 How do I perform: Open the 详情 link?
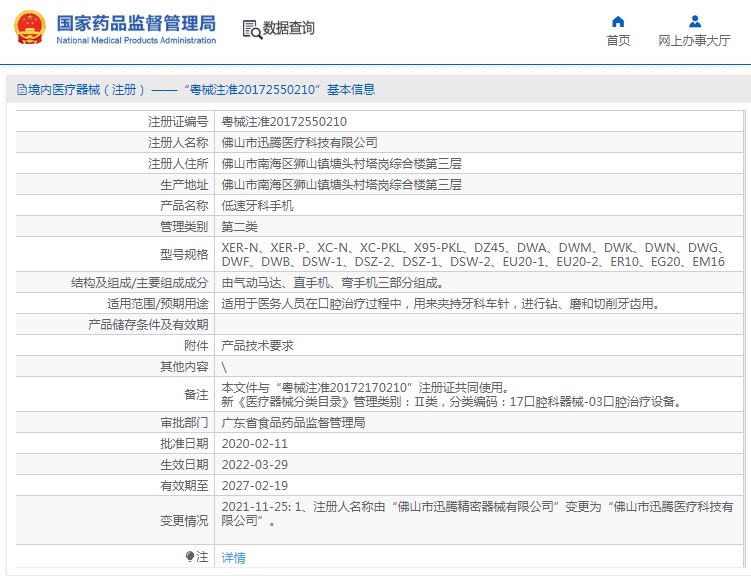tap(233, 557)
